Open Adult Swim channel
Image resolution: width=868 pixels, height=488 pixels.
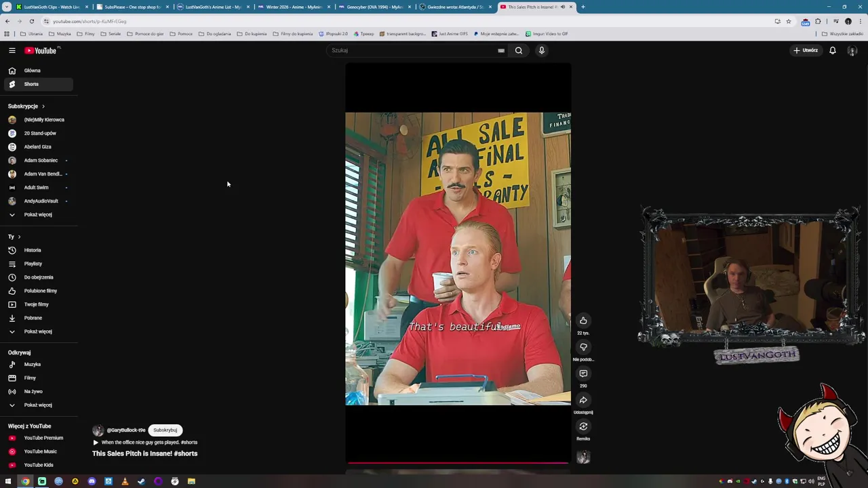click(37, 188)
